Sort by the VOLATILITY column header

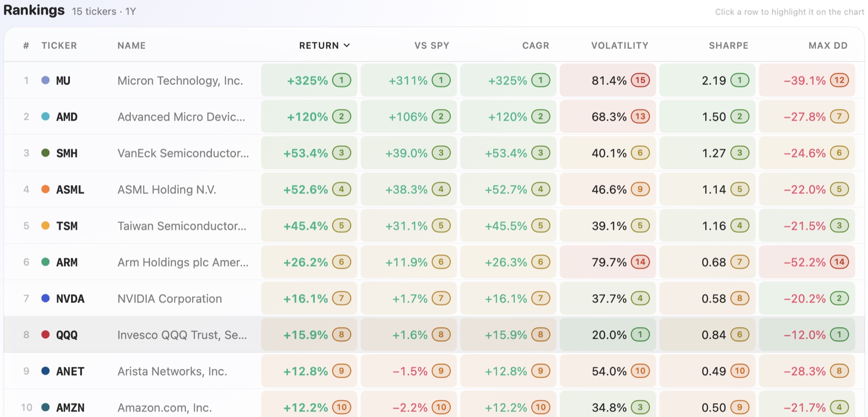click(x=620, y=45)
